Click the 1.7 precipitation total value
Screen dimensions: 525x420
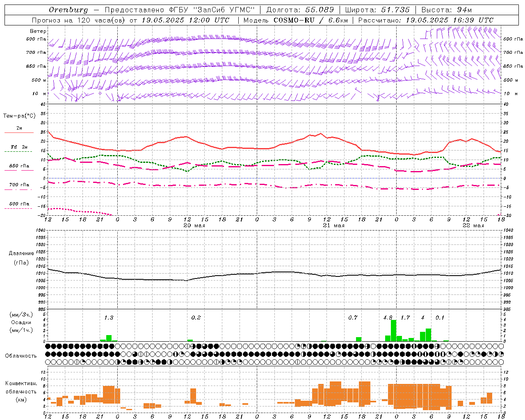(405, 318)
